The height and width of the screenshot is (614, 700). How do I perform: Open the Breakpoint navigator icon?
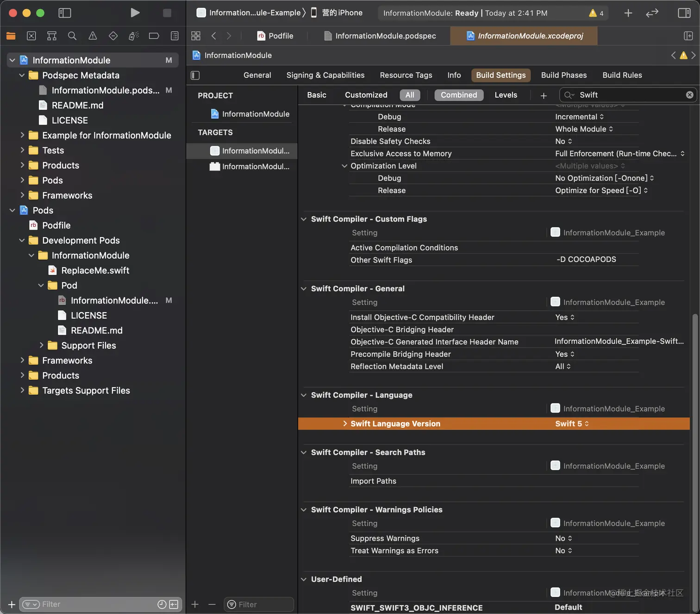[154, 36]
